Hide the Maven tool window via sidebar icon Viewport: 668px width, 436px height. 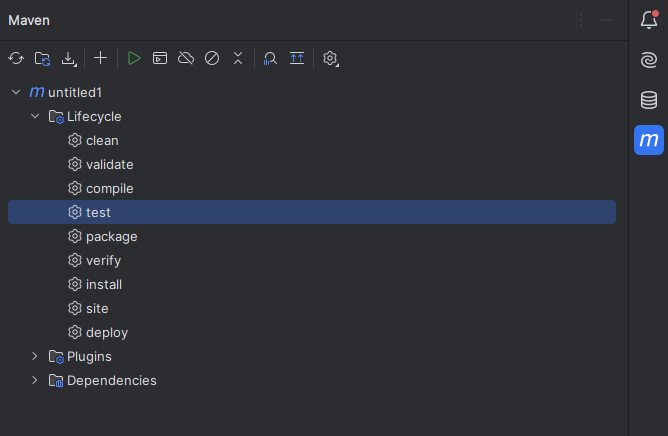(649, 140)
